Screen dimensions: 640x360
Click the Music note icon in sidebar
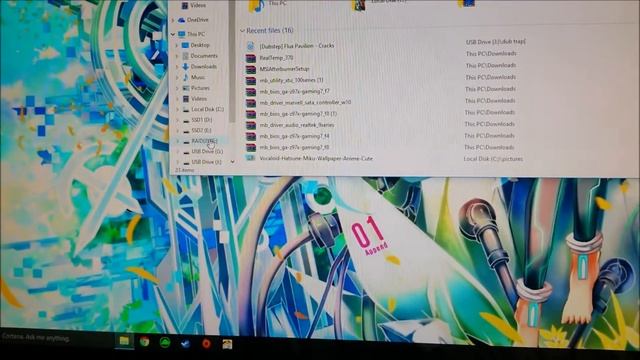[186, 77]
